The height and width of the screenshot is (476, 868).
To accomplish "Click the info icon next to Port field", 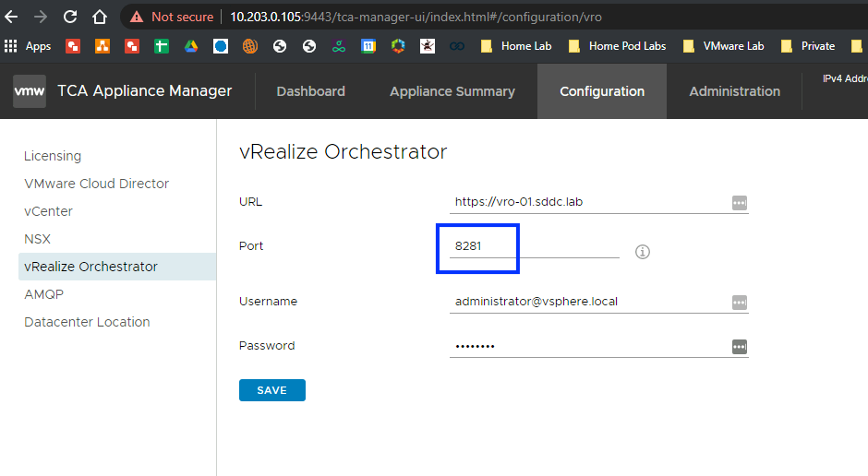I will (643, 252).
